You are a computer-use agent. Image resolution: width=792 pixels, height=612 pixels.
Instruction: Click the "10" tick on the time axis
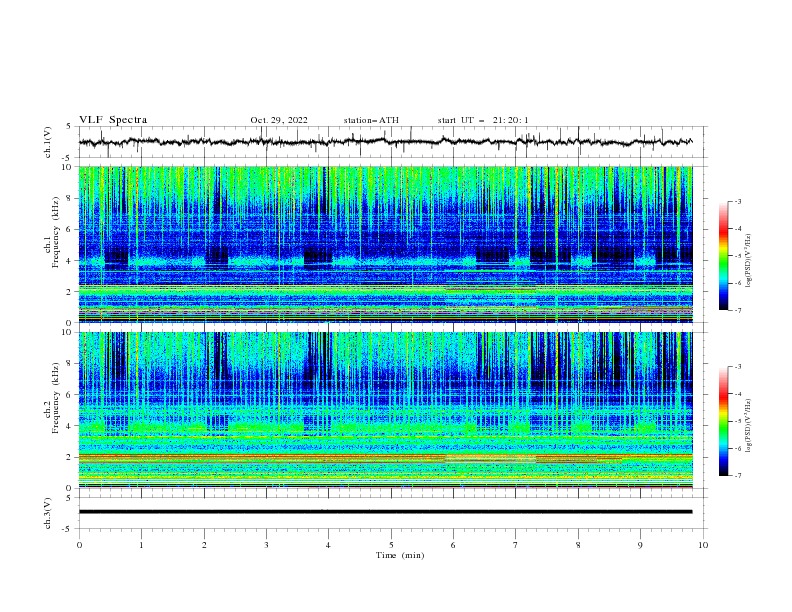tap(703, 545)
